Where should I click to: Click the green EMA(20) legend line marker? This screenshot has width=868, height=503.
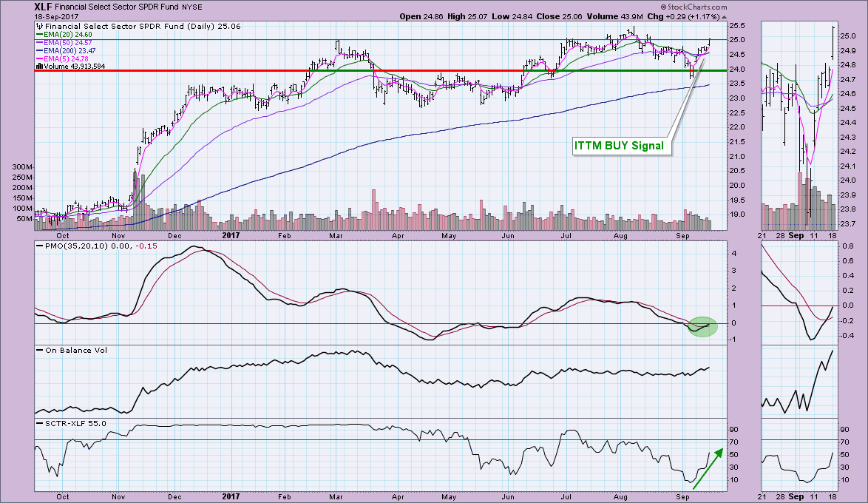click(39, 34)
